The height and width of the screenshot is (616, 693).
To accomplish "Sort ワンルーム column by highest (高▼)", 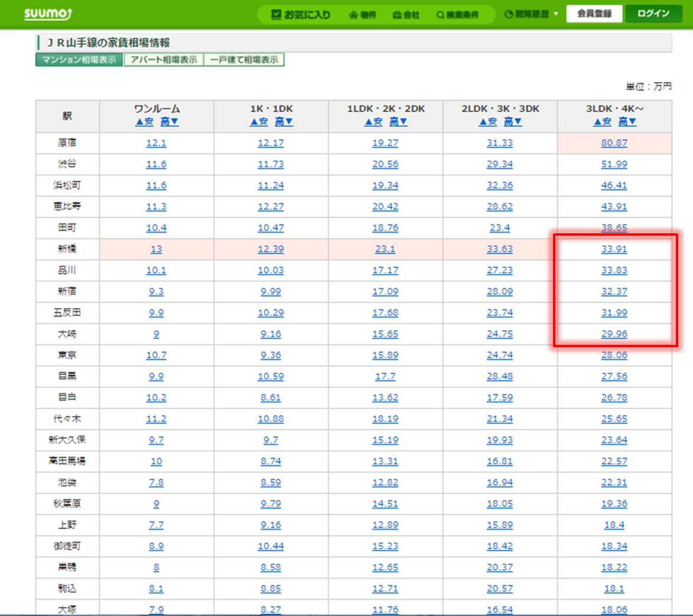I will pyautogui.click(x=169, y=122).
